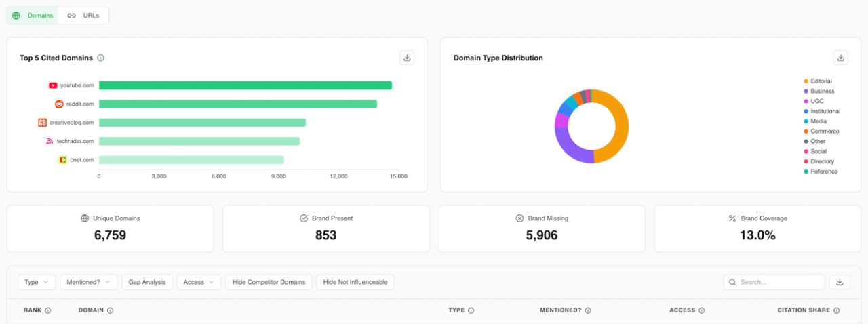Image resolution: width=868 pixels, height=324 pixels.
Task: Open the Access filter dropdown
Action: coord(199,282)
